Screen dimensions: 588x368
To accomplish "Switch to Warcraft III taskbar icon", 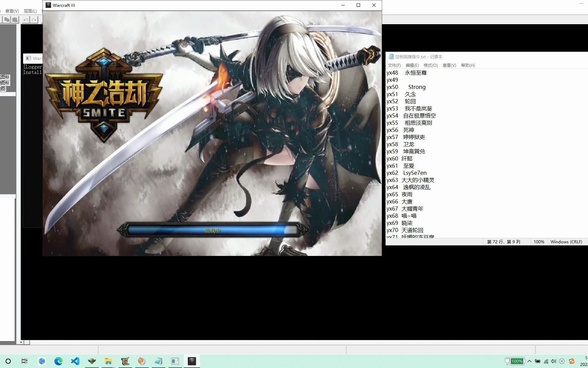I will (x=192, y=361).
